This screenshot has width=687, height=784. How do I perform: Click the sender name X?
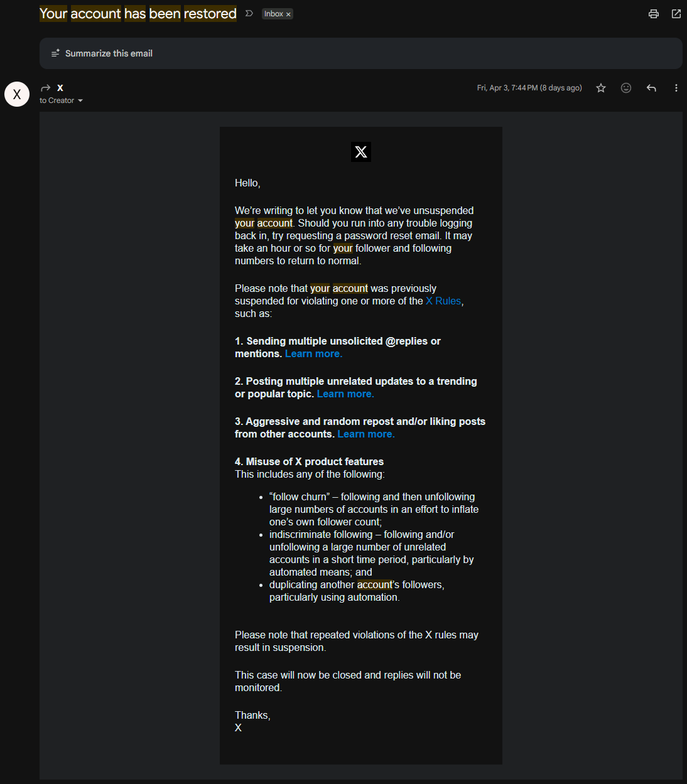60,88
